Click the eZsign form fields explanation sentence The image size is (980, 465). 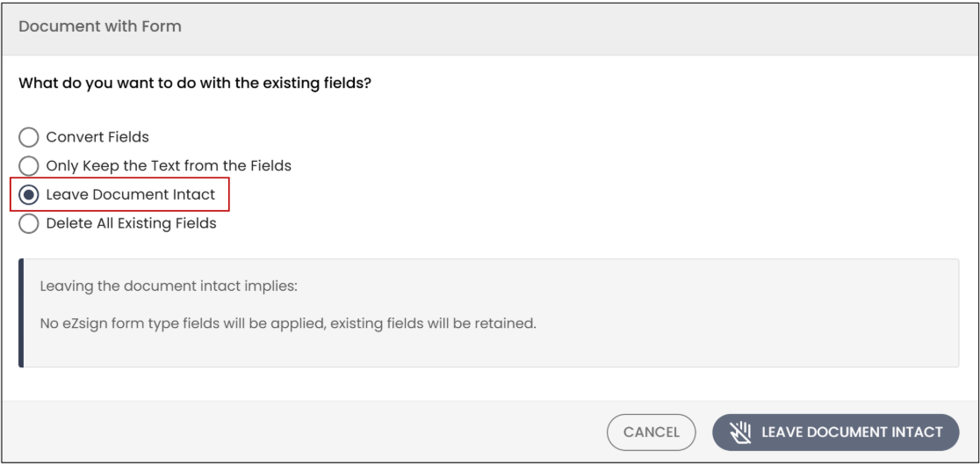click(x=288, y=325)
